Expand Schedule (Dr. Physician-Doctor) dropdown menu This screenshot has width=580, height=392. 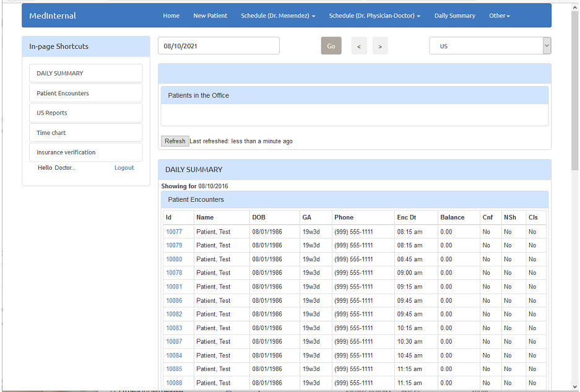[374, 15]
